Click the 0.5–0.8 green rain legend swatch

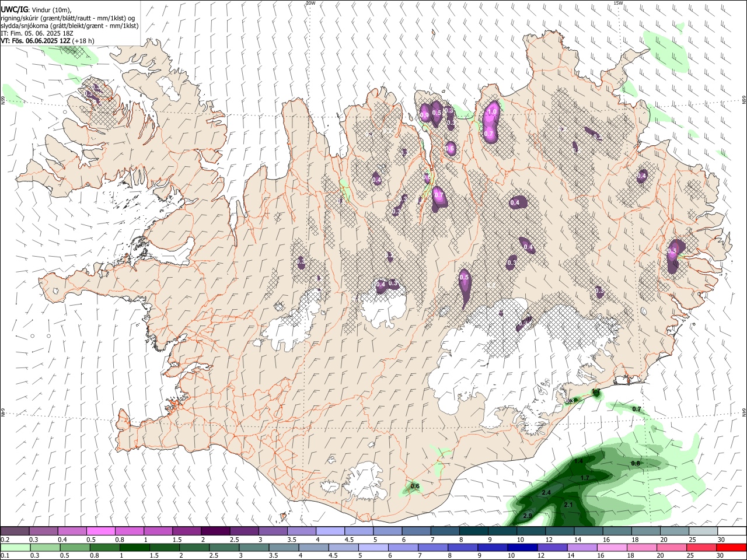point(75,548)
